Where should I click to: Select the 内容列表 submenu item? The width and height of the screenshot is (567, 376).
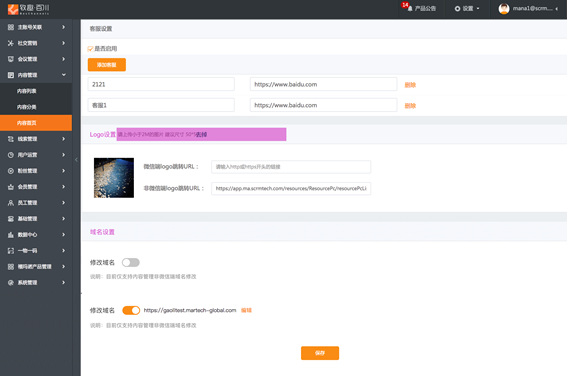[x=36, y=91]
